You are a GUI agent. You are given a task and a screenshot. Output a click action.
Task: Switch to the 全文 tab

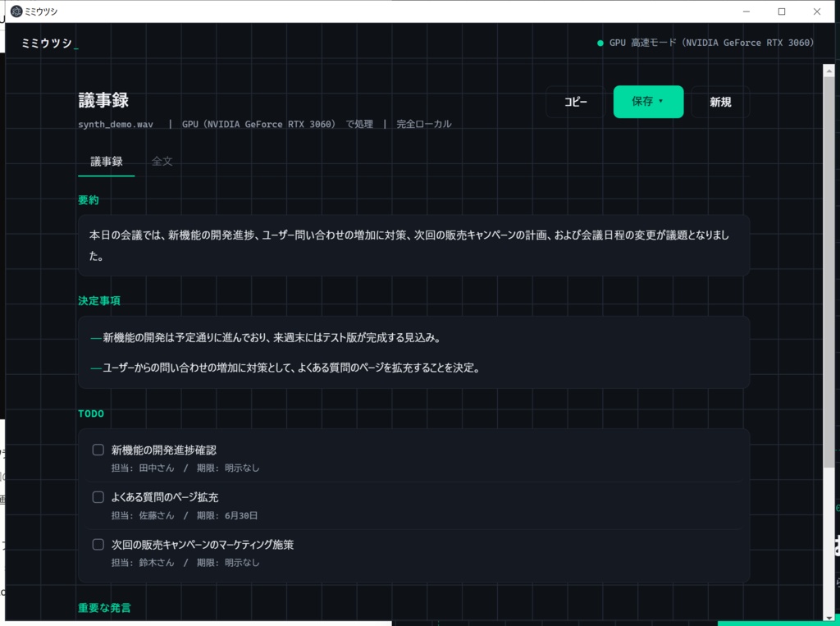(162, 161)
